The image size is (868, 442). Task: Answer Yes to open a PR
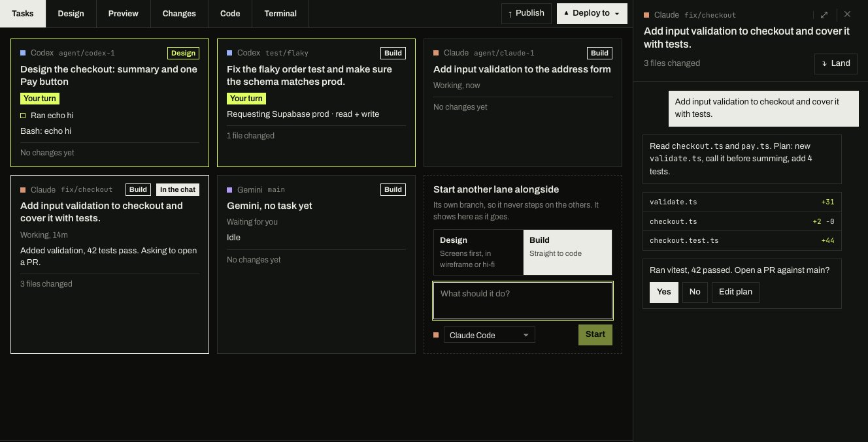coord(664,292)
